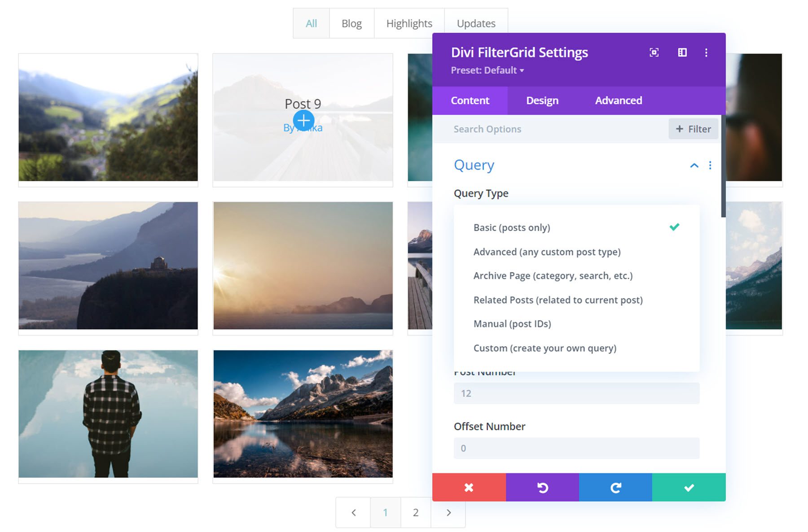This screenshot has width=808, height=532.
Task: Open the three-dot options menu in settings header
Action: tap(706, 52)
